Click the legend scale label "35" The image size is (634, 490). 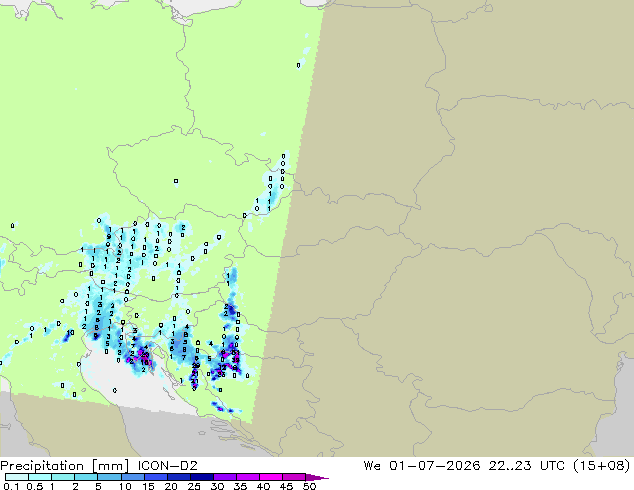[x=240, y=486]
